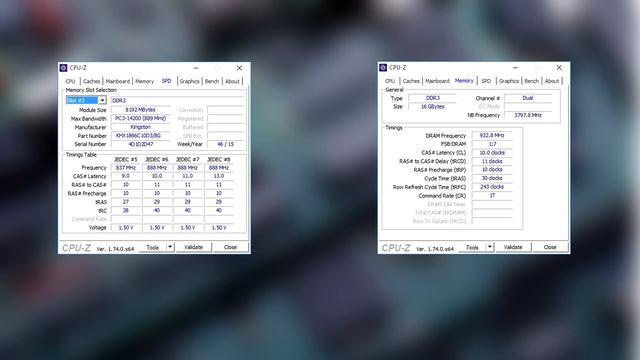Click JEDEC #5 CAS# Latency 9.0
The height and width of the screenshot is (360, 640).
(x=126, y=176)
